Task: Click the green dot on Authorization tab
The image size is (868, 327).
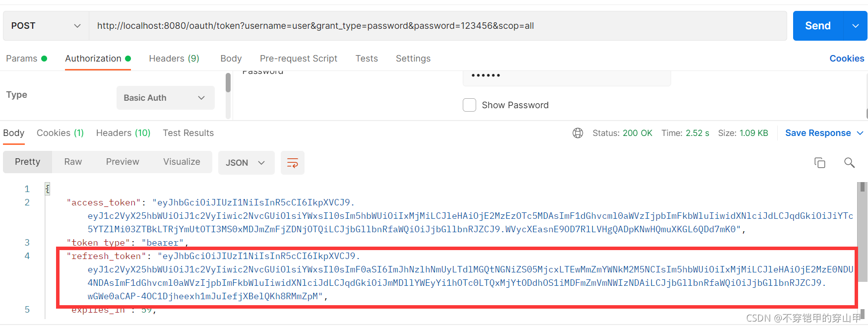Action: pos(128,58)
